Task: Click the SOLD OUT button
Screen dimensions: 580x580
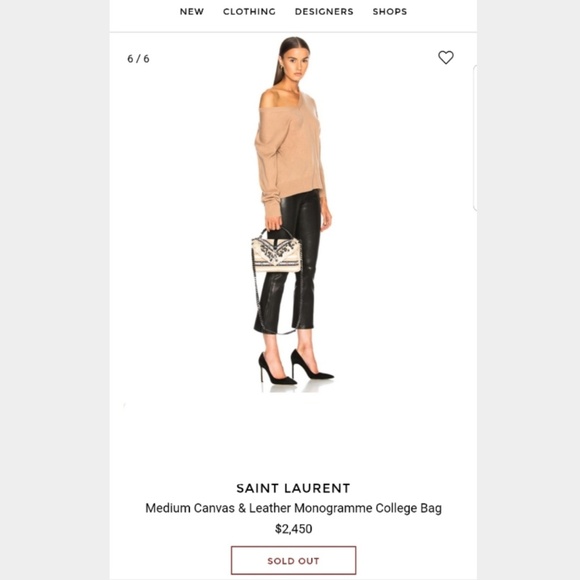Action: tap(293, 560)
